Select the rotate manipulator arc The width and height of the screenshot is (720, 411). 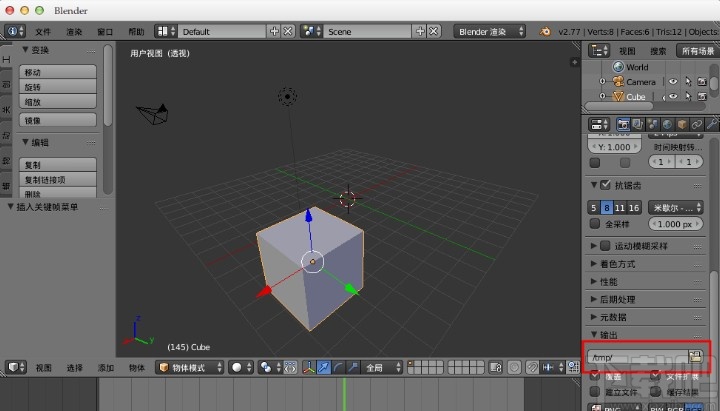(338, 367)
